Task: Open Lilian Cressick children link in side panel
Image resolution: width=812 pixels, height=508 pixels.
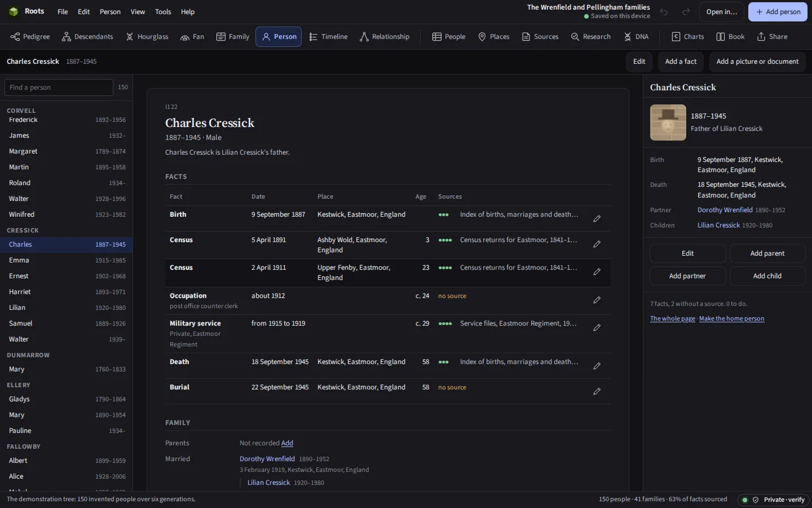Action: [718, 225]
